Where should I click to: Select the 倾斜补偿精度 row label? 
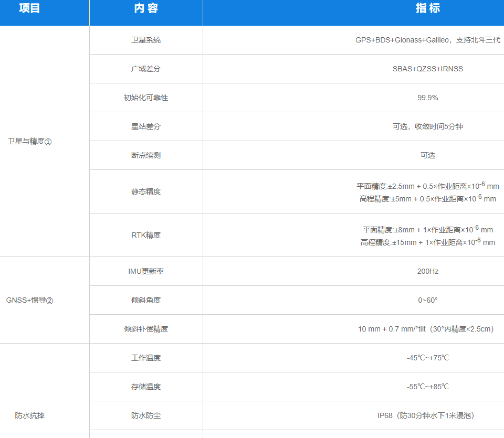[x=146, y=329]
